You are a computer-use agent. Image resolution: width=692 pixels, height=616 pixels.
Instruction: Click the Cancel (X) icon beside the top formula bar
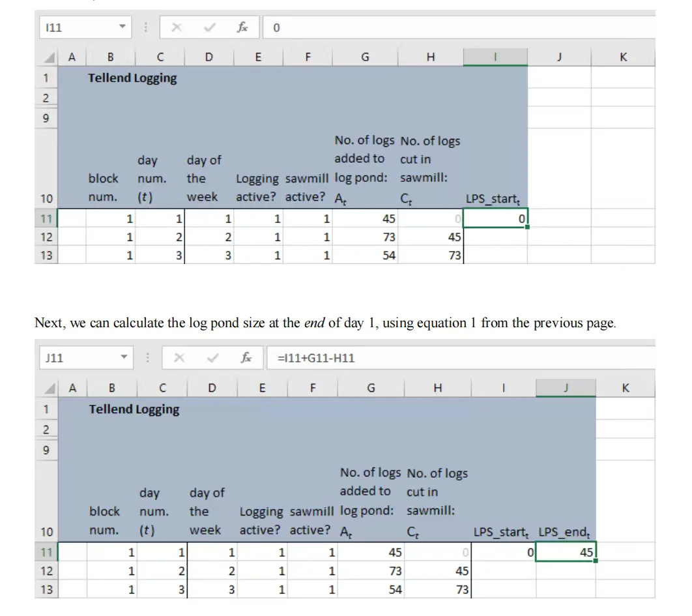pyautogui.click(x=177, y=27)
